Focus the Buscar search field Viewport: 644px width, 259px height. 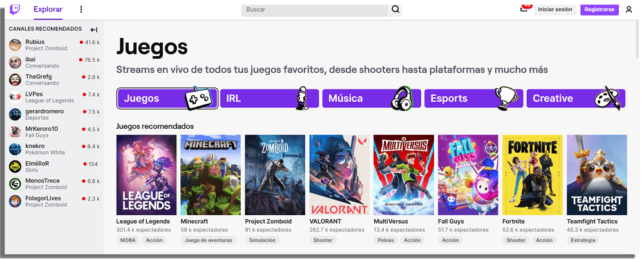pyautogui.click(x=315, y=10)
